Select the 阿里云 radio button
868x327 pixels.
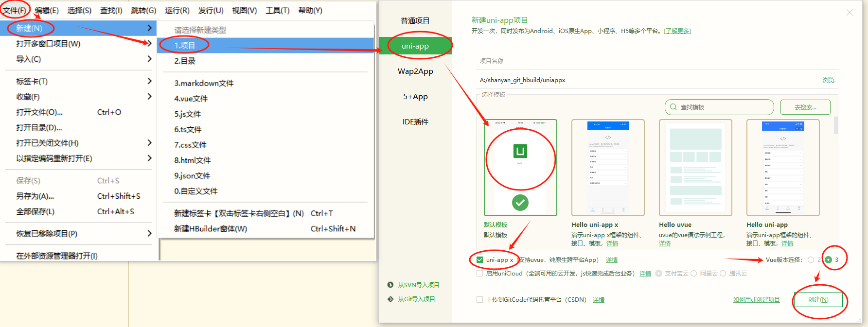(694, 274)
